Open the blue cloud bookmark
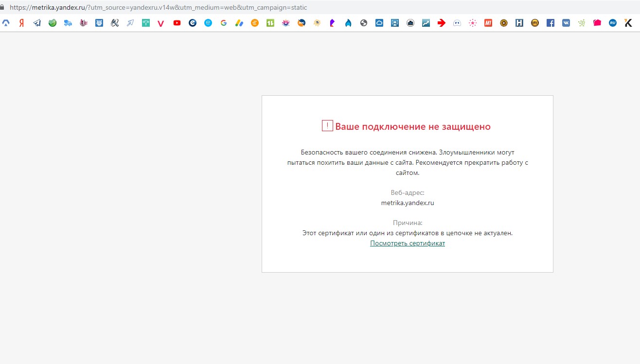The height and width of the screenshot is (364, 640). point(379,23)
